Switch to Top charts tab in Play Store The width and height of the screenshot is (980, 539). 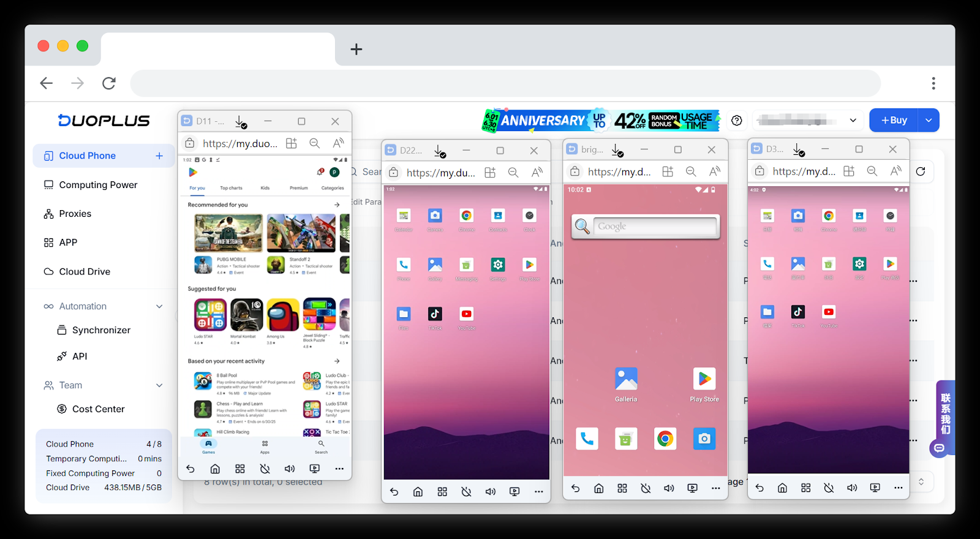pos(231,188)
